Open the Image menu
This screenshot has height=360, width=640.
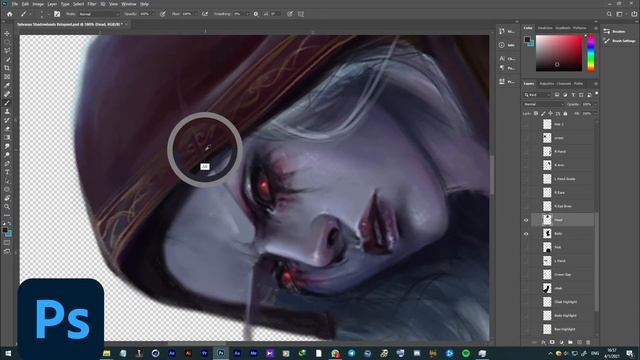click(38, 4)
